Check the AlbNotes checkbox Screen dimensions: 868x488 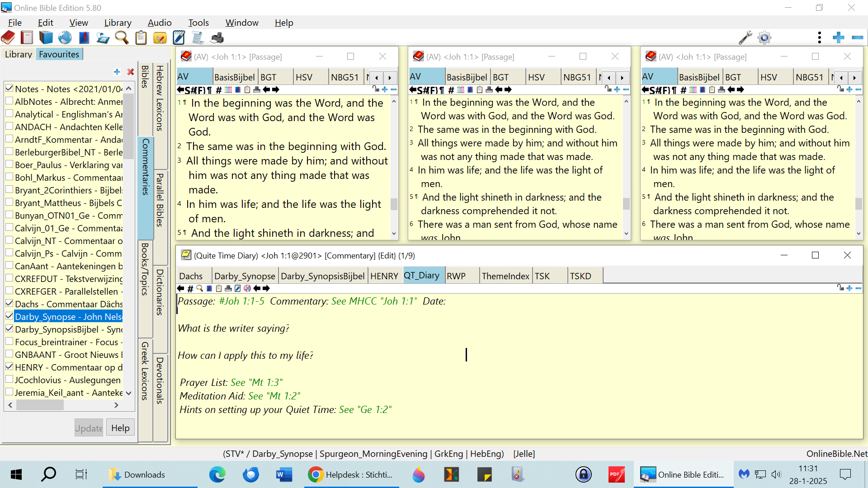tap(9, 101)
